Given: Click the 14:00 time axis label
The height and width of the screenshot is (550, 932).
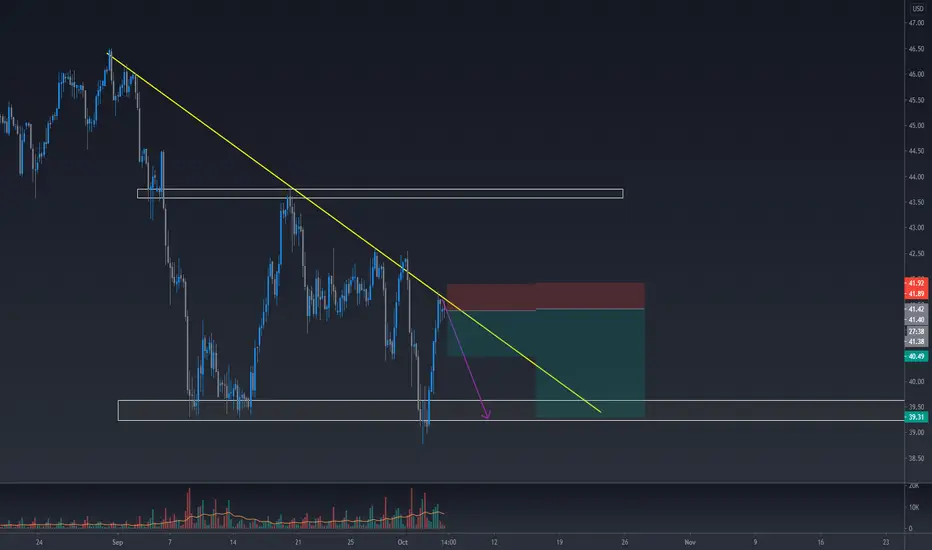Looking at the screenshot, I should [449, 542].
